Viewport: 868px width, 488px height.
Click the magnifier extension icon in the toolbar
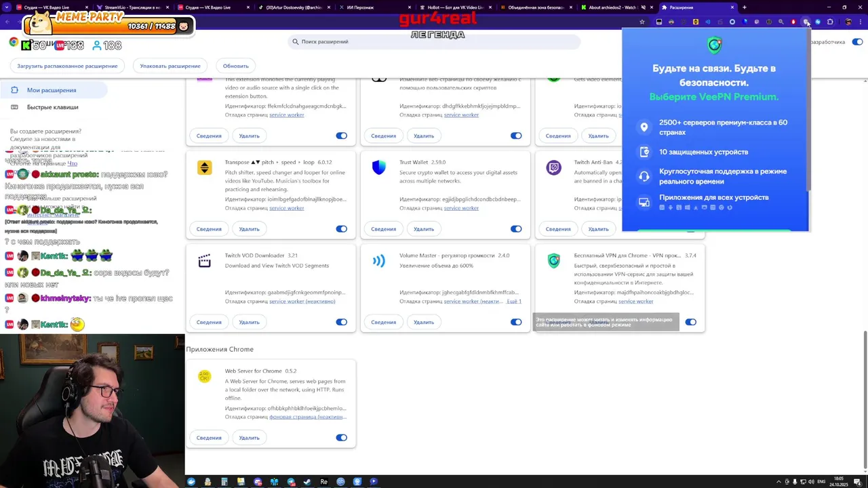(781, 22)
